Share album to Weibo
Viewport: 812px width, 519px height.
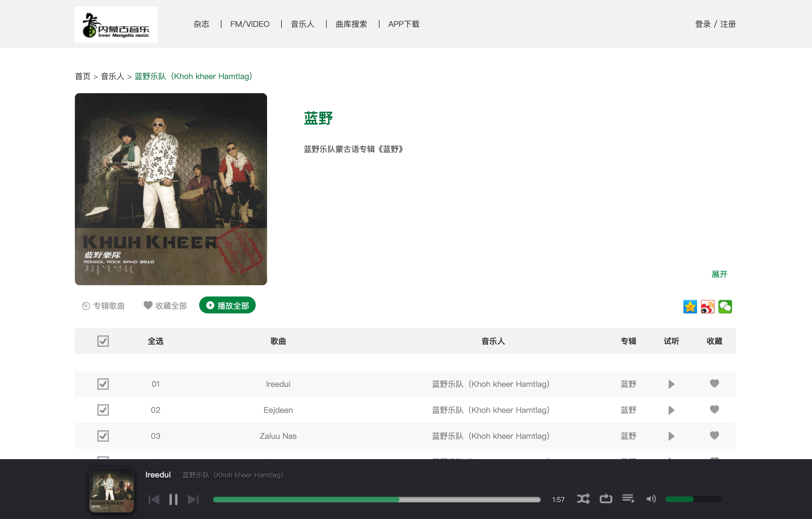tap(707, 306)
